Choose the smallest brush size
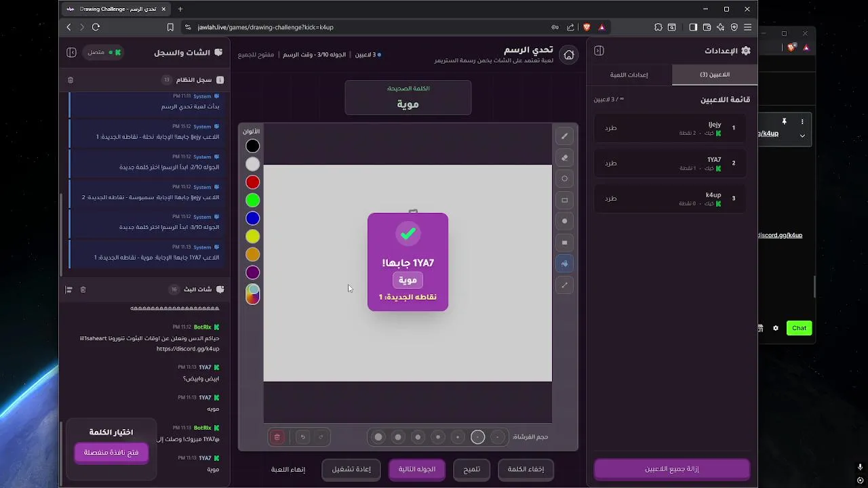The width and height of the screenshot is (868, 488). [498, 437]
